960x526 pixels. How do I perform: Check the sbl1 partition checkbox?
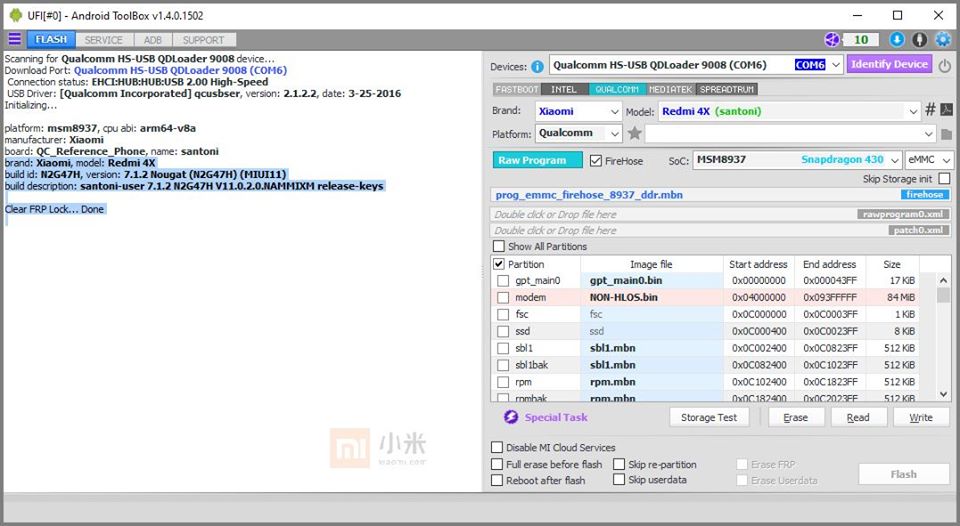click(x=503, y=348)
